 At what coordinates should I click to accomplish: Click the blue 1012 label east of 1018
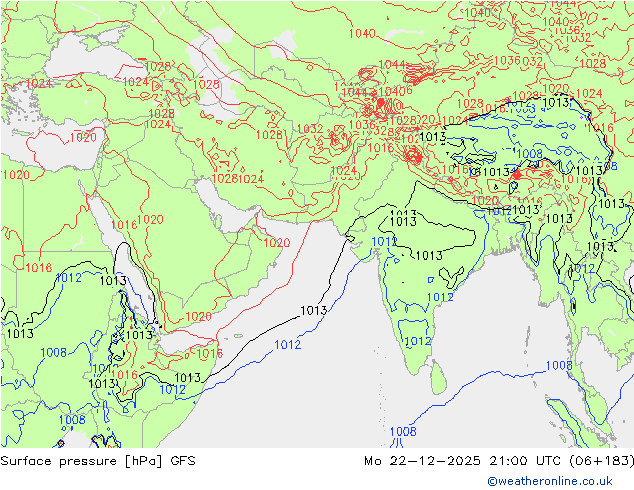tap(68, 278)
